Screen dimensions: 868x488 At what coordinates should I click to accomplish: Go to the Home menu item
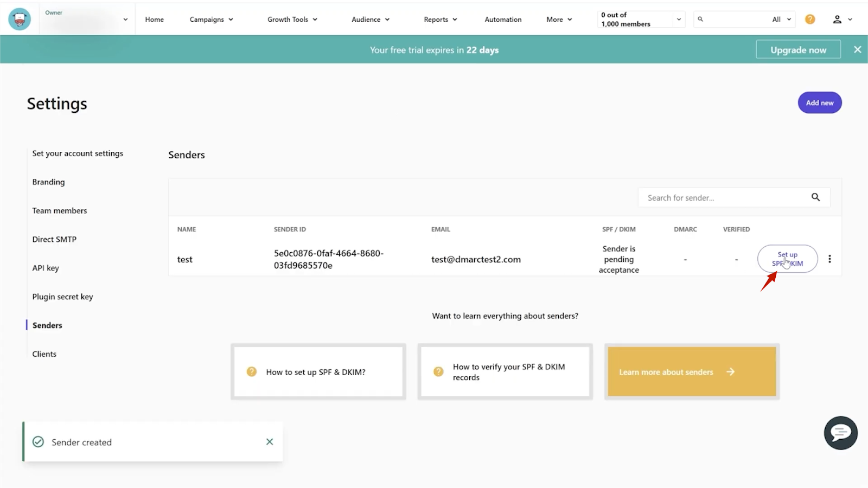(154, 20)
